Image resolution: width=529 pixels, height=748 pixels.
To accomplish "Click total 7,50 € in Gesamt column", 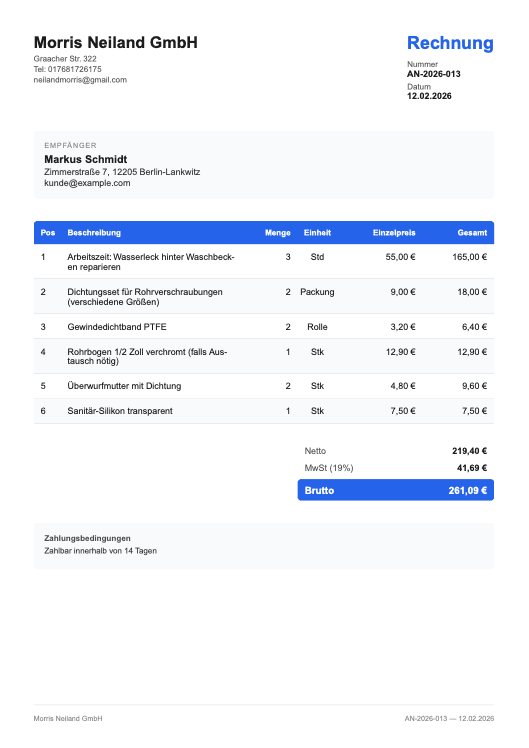I will 474,411.
